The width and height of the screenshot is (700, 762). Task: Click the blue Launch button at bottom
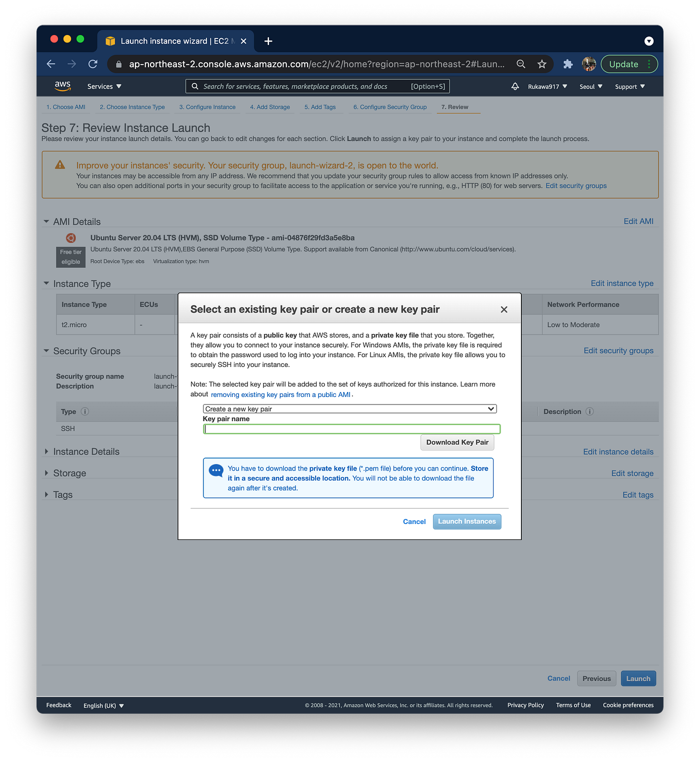638,678
